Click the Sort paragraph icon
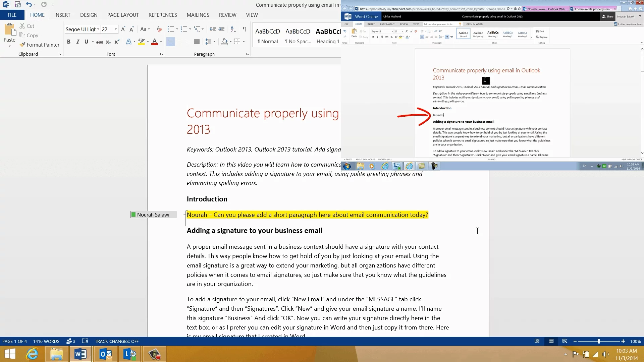The height and width of the screenshot is (362, 644). point(233,29)
